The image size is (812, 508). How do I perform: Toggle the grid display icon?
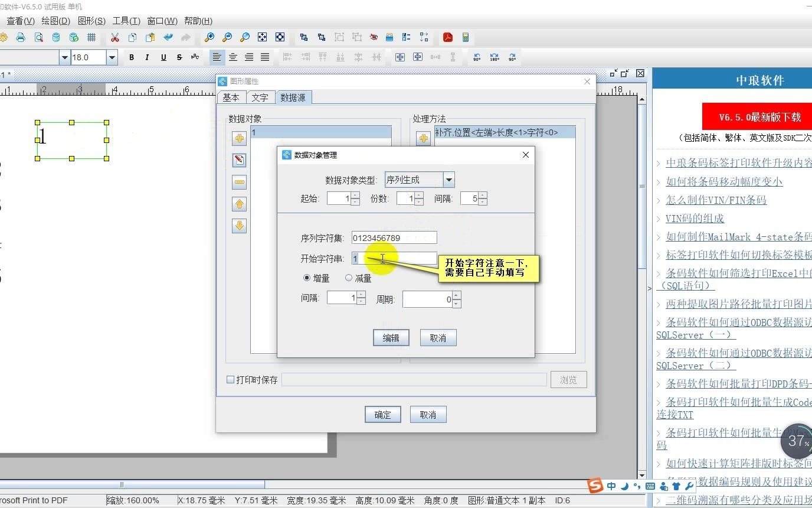(91, 37)
